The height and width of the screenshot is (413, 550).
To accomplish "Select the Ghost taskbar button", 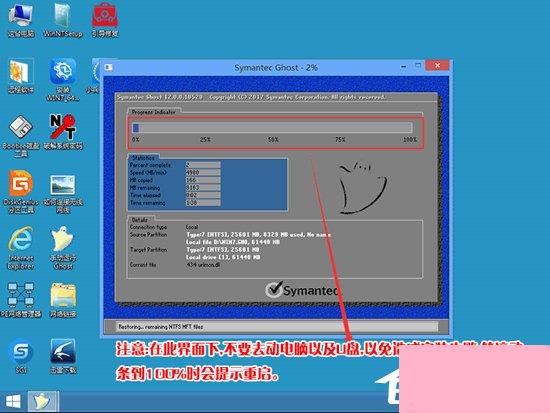I will (x=43, y=401).
